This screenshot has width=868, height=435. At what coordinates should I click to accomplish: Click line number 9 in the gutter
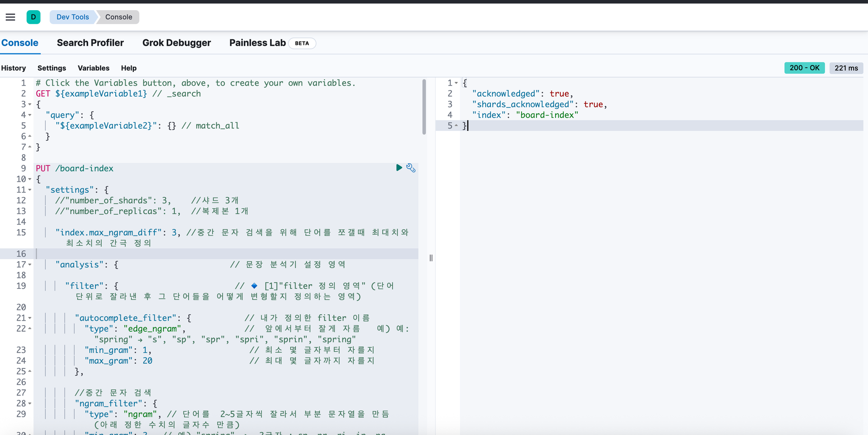[23, 168]
